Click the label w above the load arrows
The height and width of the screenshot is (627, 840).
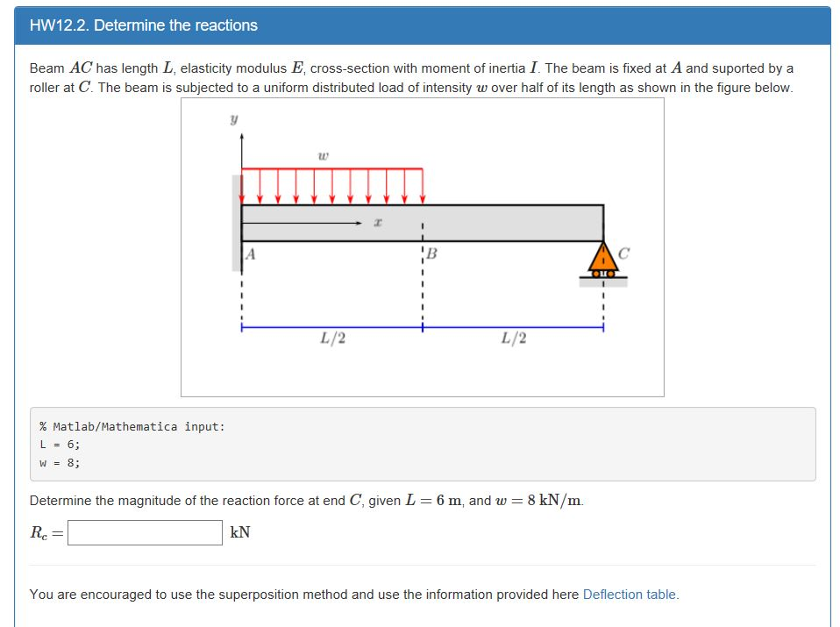(x=322, y=155)
